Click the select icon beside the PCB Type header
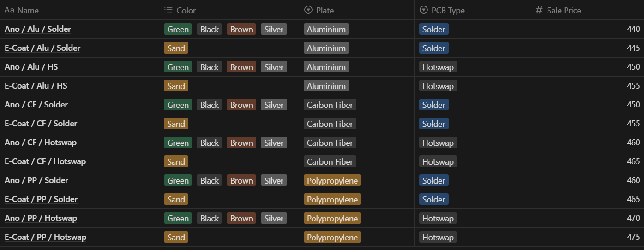 pyautogui.click(x=423, y=10)
